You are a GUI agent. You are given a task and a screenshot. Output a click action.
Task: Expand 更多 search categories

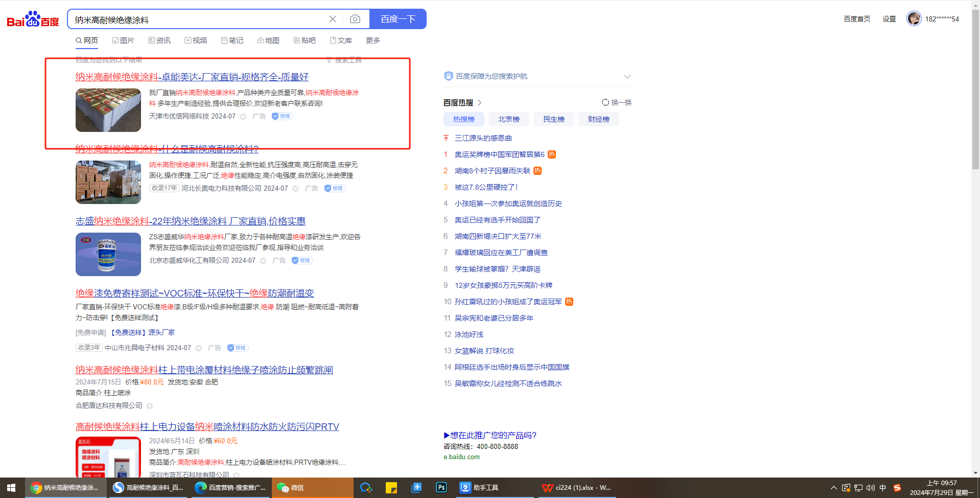point(372,40)
